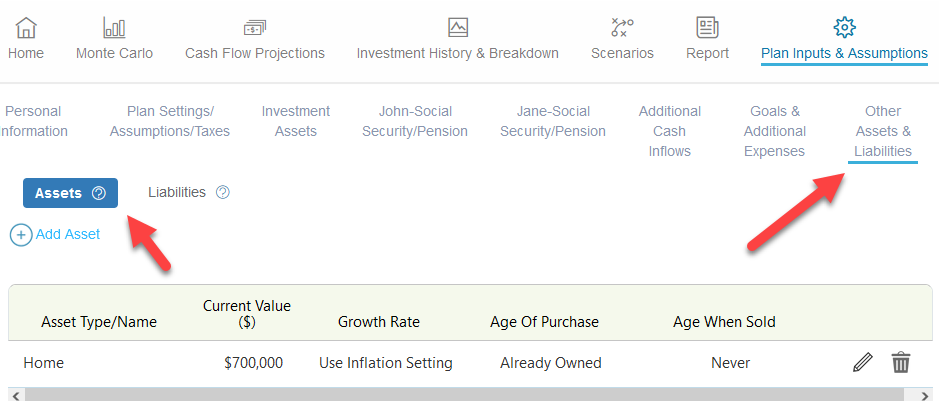Image resolution: width=939 pixels, height=401 pixels.
Task: Select the Assets button
Action: pyautogui.click(x=71, y=193)
